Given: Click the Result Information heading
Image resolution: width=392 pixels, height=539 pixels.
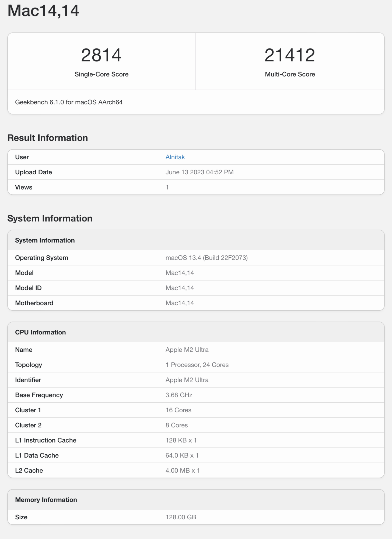Looking at the screenshot, I should [48, 138].
